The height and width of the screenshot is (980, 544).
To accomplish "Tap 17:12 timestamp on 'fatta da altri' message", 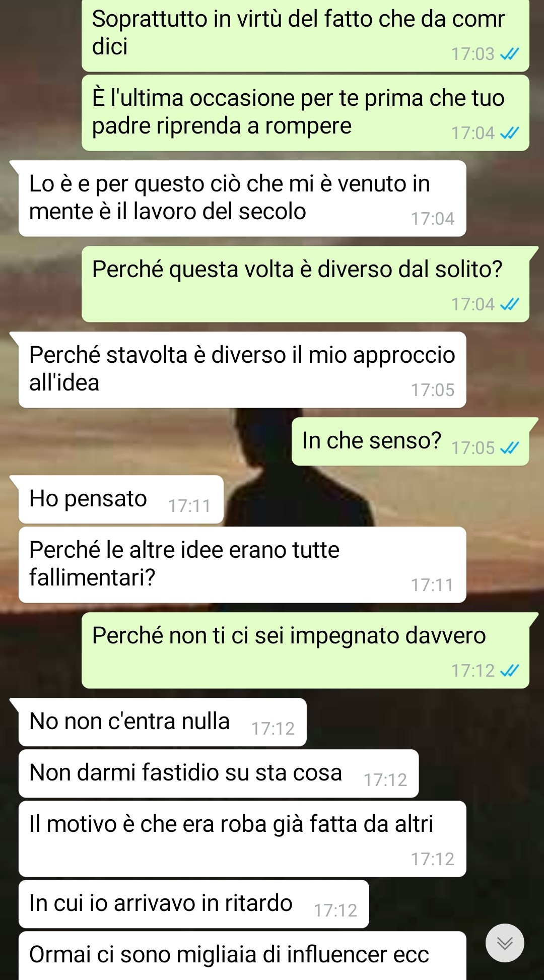I will coord(433,859).
